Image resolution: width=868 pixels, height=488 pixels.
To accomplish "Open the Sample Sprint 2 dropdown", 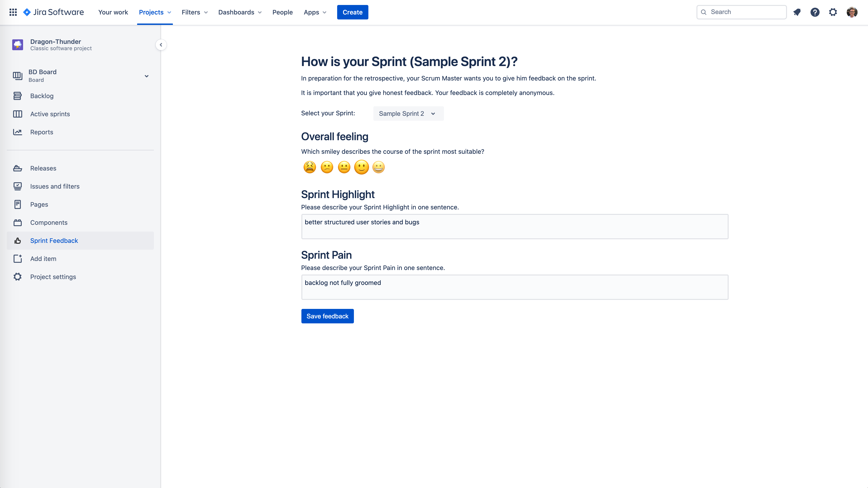I will 408,114.
